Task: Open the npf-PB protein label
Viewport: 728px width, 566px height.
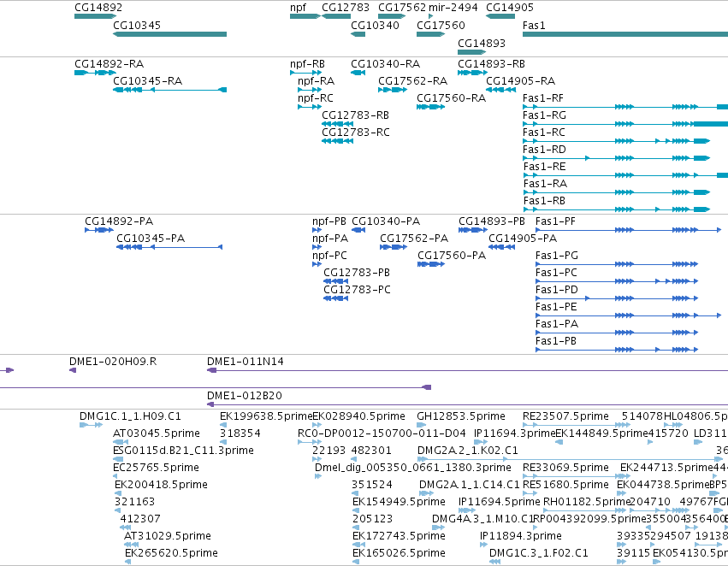Action: pyautogui.click(x=329, y=221)
